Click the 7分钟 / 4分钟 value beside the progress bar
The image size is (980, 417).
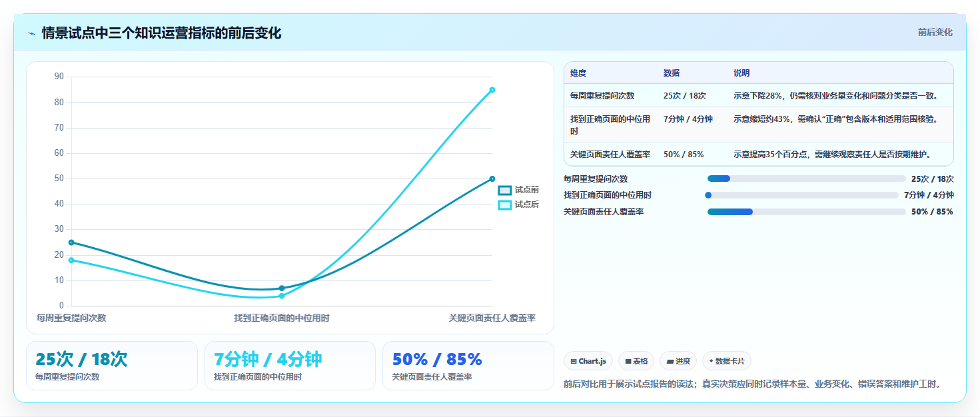point(929,195)
